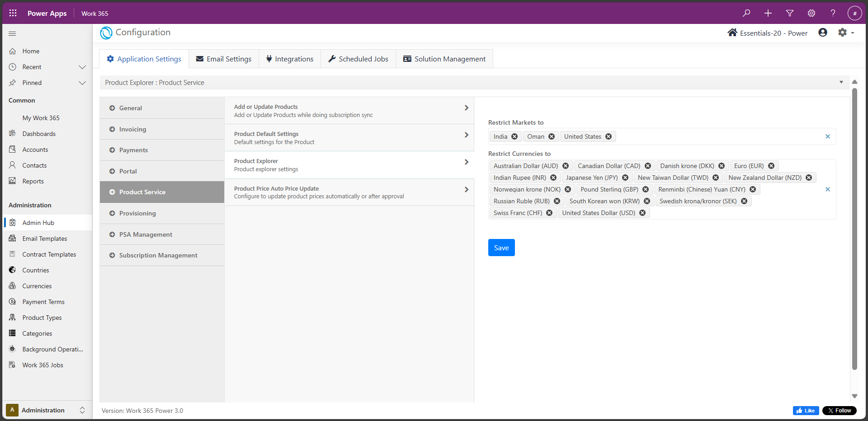
Task: Open the Solution Management tab
Action: pyautogui.click(x=444, y=59)
